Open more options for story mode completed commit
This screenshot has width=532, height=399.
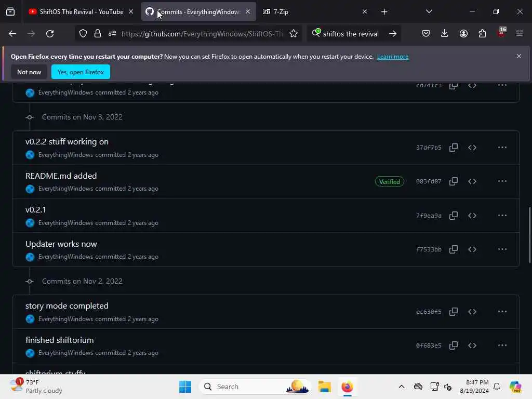click(502, 312)
